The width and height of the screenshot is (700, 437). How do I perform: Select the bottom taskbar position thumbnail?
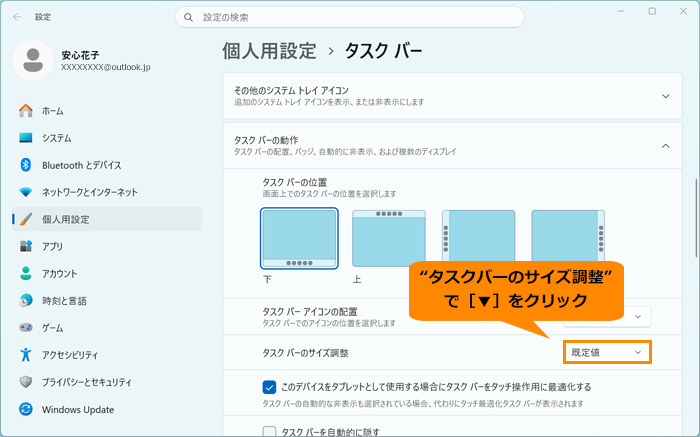pos(299,238)
